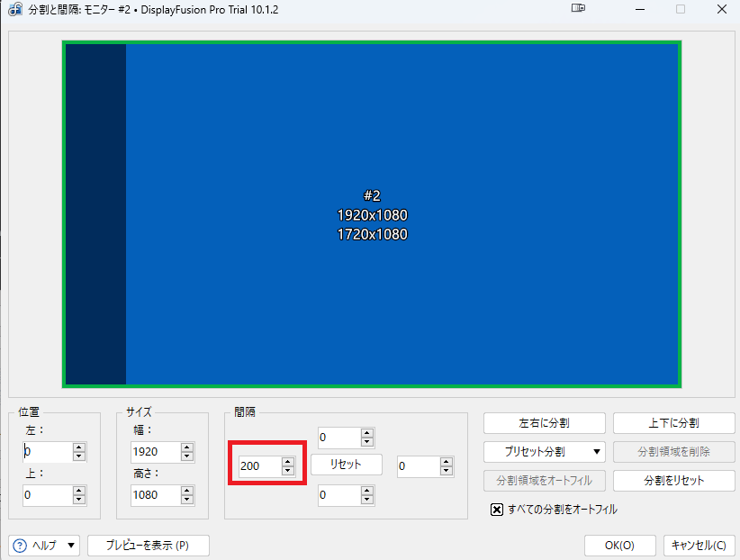Increase the 左 position value with up arrow
The image size is (740, 560).
tap(79, 447)
